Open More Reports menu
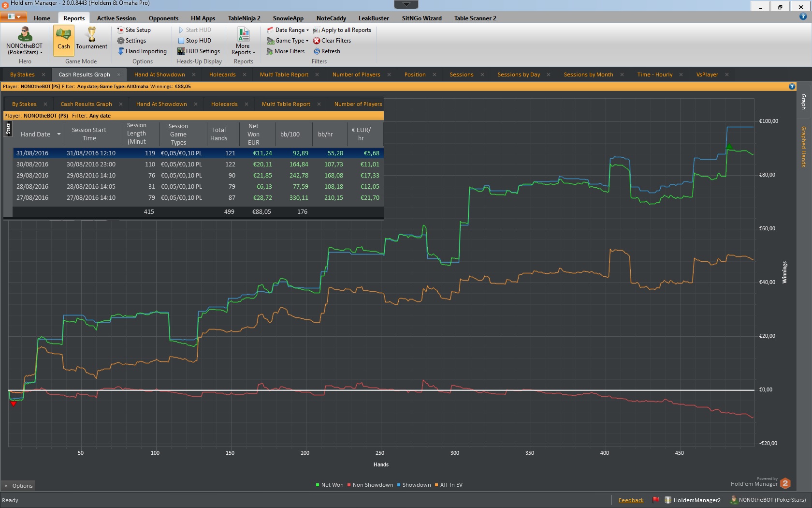 click(243, 42)
